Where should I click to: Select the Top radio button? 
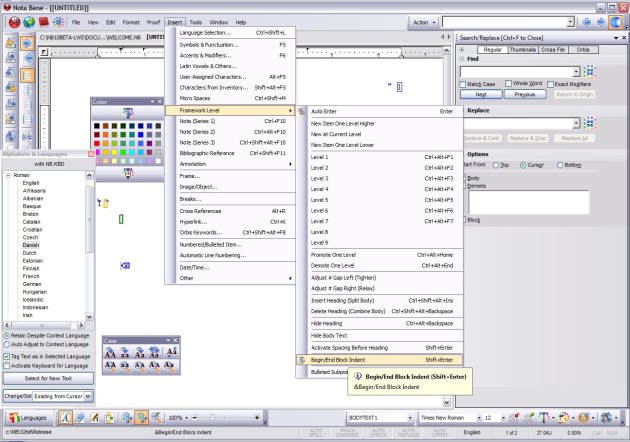(496, 165)
